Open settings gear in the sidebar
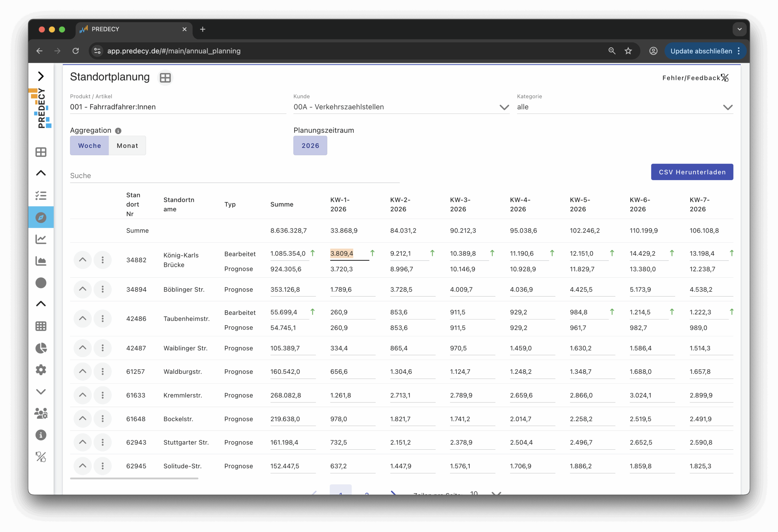This screenshot has height=532, width=778. pos(41,370)
